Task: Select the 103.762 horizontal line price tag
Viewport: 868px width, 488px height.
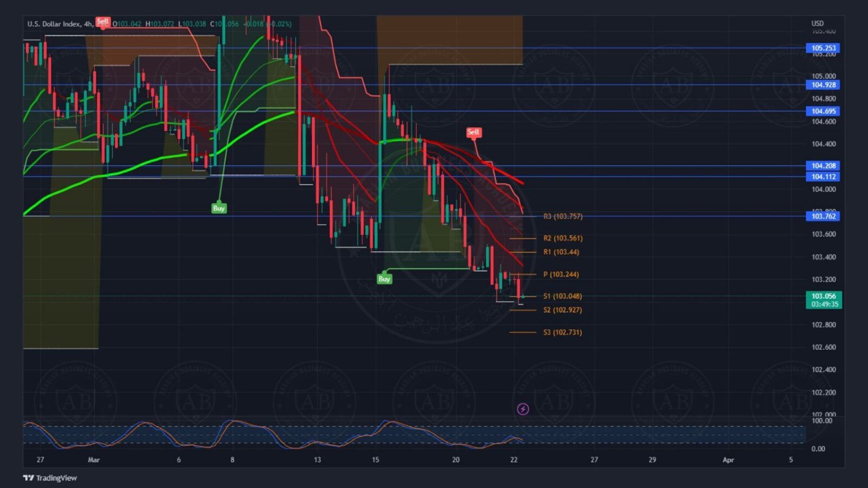Action: (x=823, y=216)
